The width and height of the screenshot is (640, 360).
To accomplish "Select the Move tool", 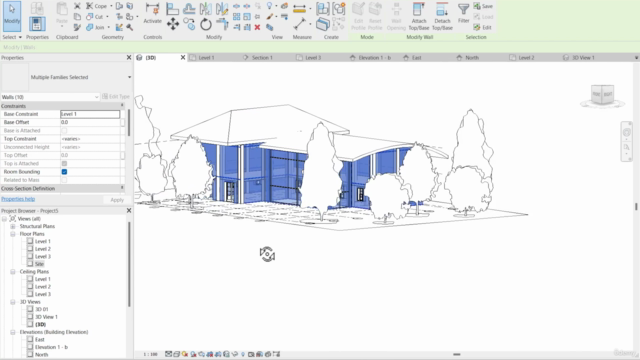I will tap(173, 24).
